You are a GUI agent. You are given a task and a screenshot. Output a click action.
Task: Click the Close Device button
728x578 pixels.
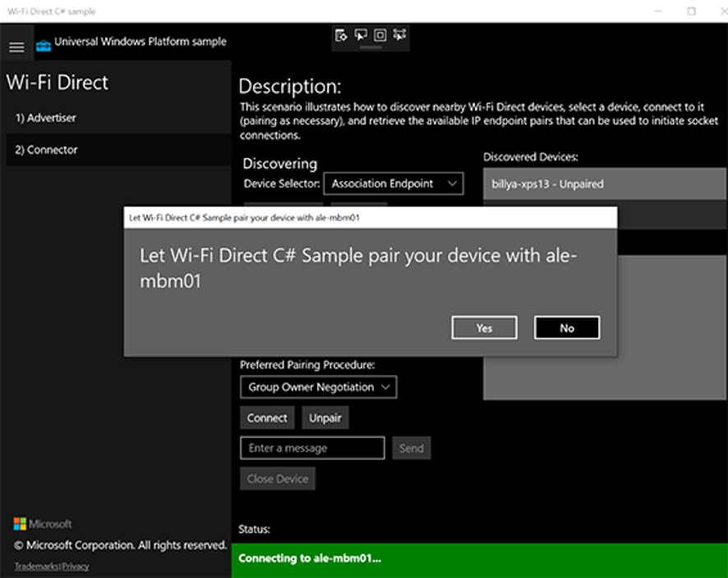(278, 479)
